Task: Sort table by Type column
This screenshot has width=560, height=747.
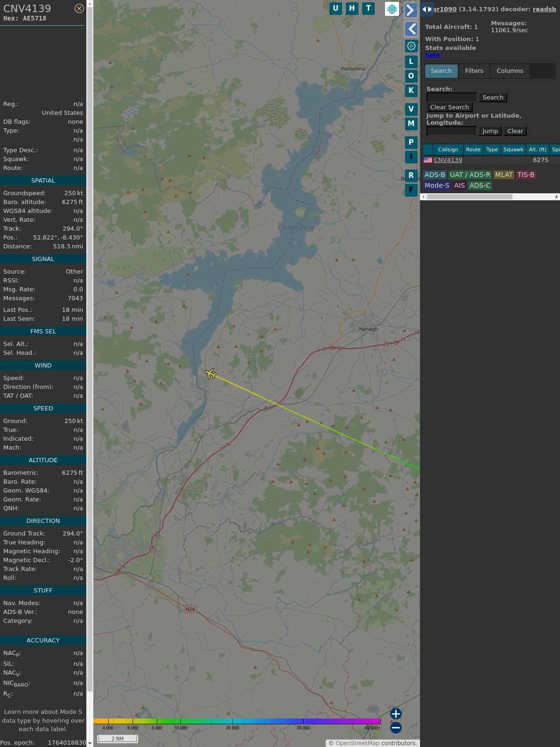Action: coord(492,149)
